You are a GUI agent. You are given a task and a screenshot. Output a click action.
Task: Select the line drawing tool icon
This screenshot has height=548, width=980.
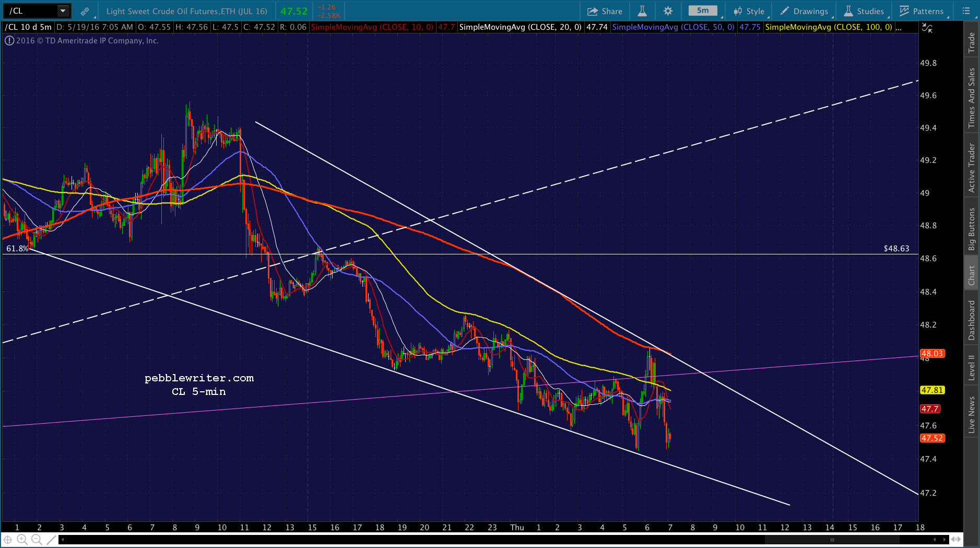51,540
